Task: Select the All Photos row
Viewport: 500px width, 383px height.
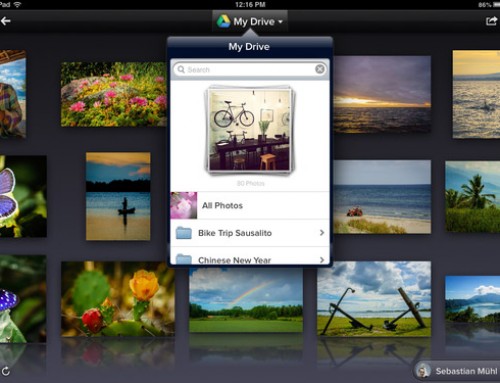Action: click(x=250, y=205)
